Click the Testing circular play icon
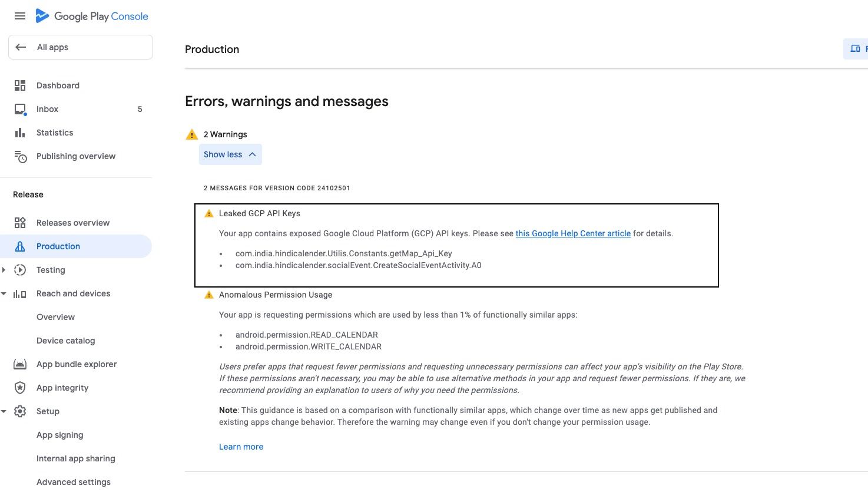 coord(20,270)
